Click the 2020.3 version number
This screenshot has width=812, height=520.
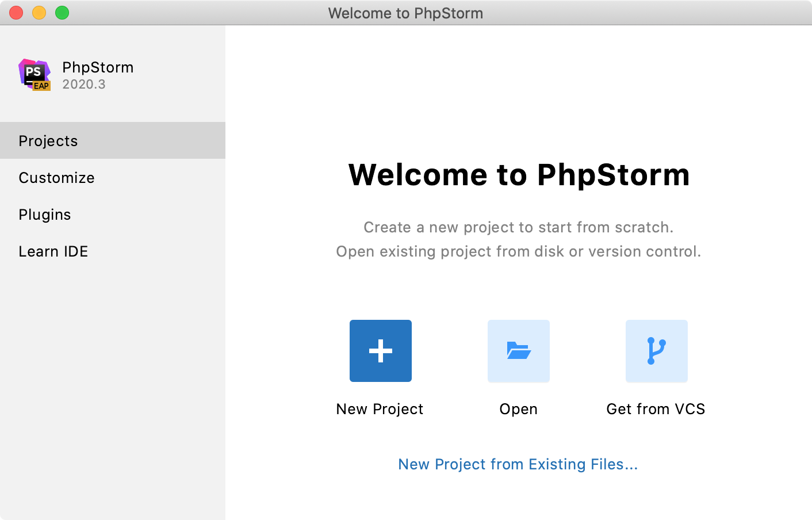(x=84, y=85)
